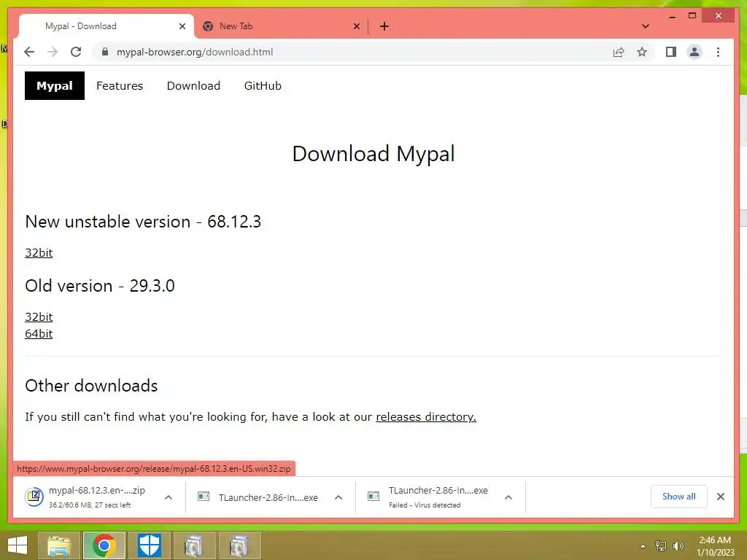The height and width of the screenshot is (560, 747).
Task: Open the second installer taskbar icon
Action: point(239,545)
